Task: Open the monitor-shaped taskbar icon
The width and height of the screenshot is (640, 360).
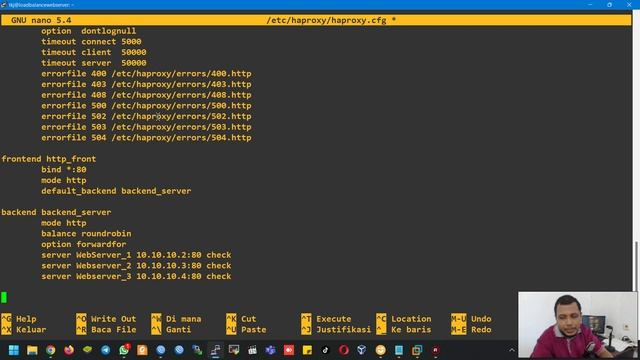Action: coord(234,350)
